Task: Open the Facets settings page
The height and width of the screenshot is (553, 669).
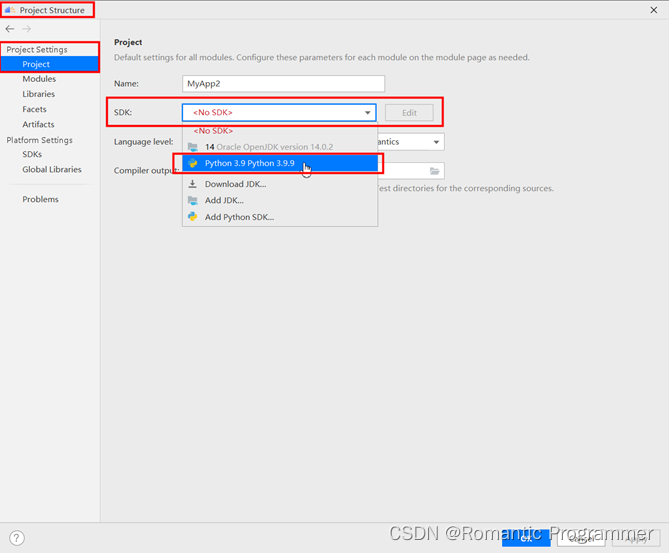Action: (x=35, y=109)
